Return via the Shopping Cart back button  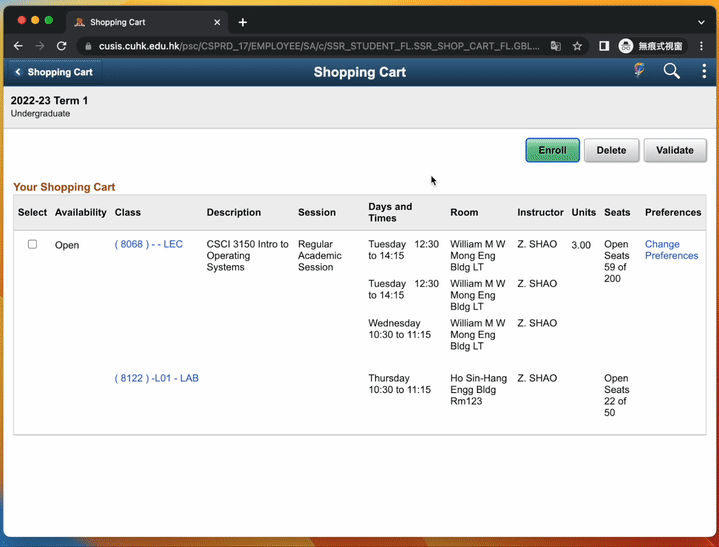[54, 72]
